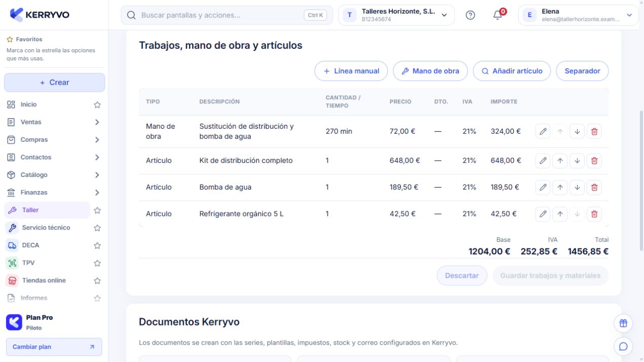Move Bomba de agua line down
644x362 pixels.
[x=577, y=187]
